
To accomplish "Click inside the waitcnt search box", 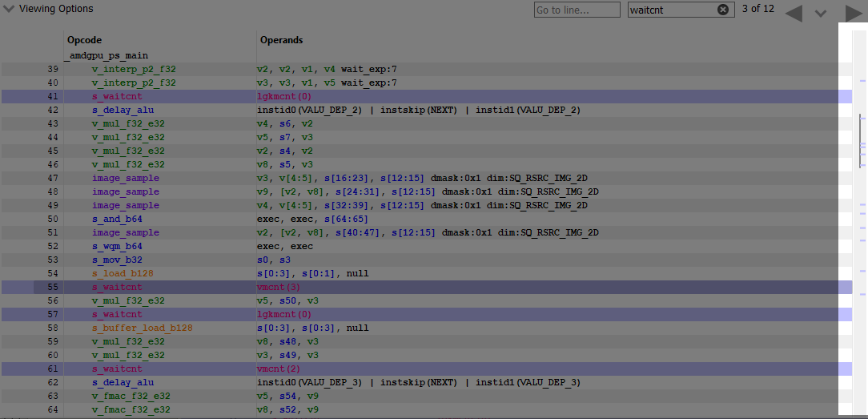I will point(670,10).
